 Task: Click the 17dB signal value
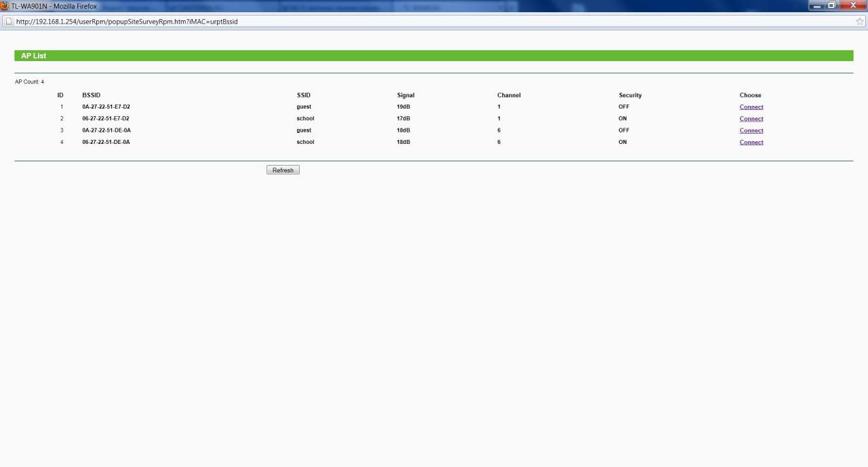[403, 119]
